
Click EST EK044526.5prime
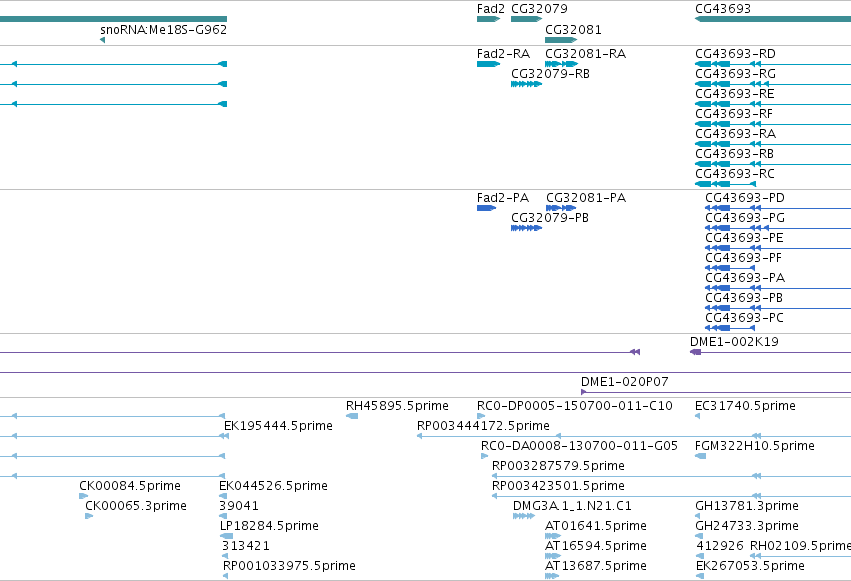(223, 496)
